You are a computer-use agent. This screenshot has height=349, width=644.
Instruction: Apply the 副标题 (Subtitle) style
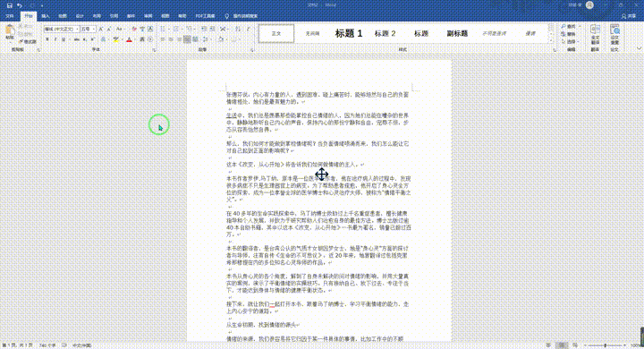(x=457, y=33)
